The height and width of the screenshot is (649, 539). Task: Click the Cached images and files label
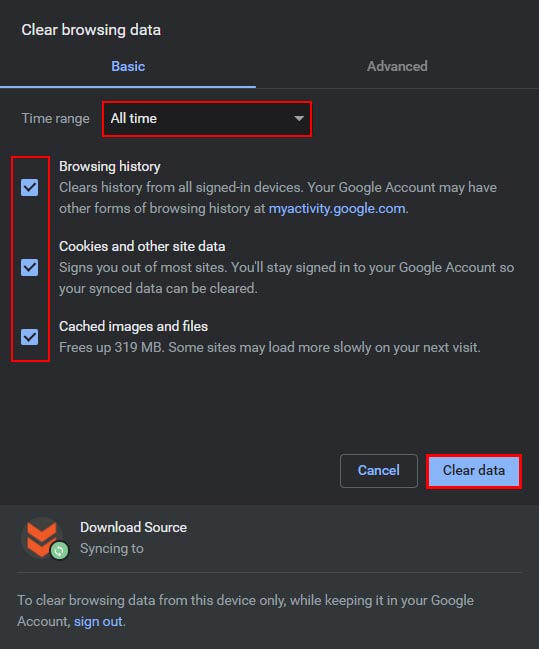click(133, 326)
